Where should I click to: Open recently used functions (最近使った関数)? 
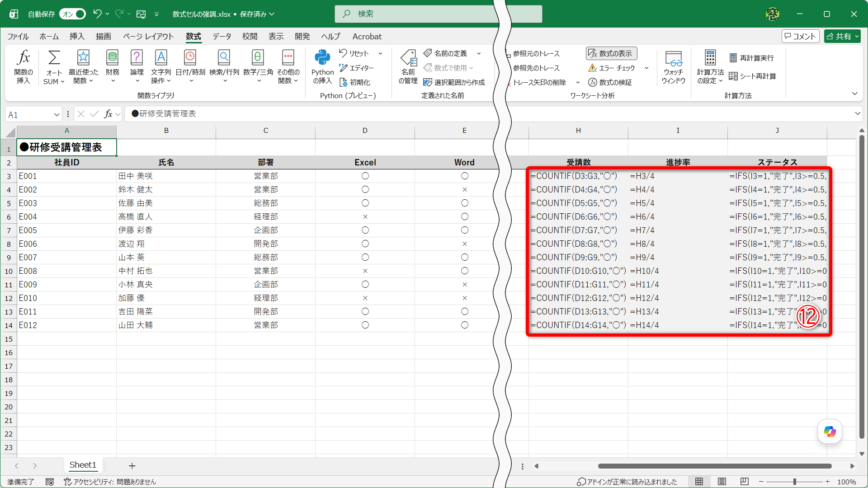click(x=83, y=67)
